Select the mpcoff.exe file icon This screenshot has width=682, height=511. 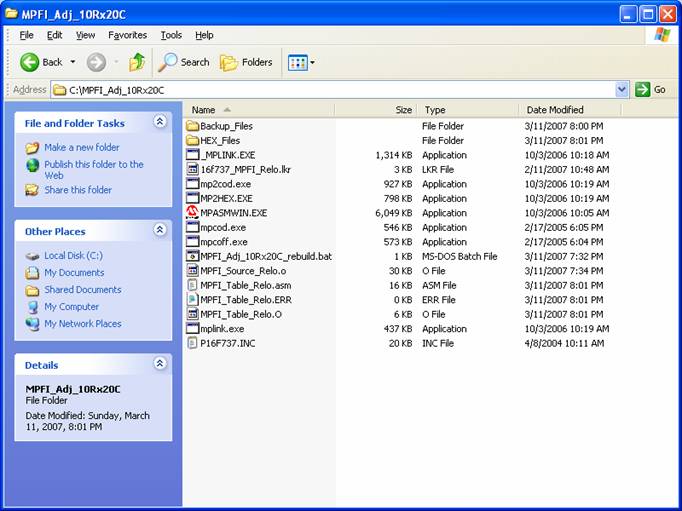192,242
